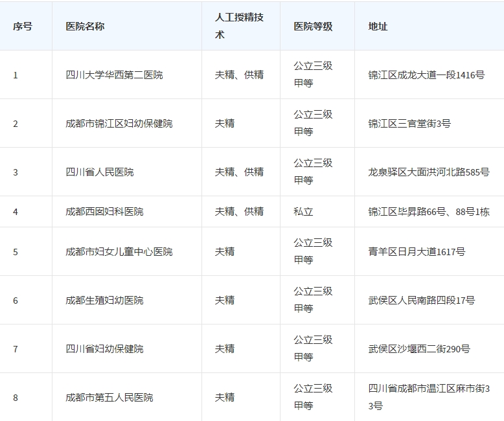This screenshot has height=421, width=504.
Task: Click the 医院名称 column header
Action: pyautogui.click(x=85, y=27)
